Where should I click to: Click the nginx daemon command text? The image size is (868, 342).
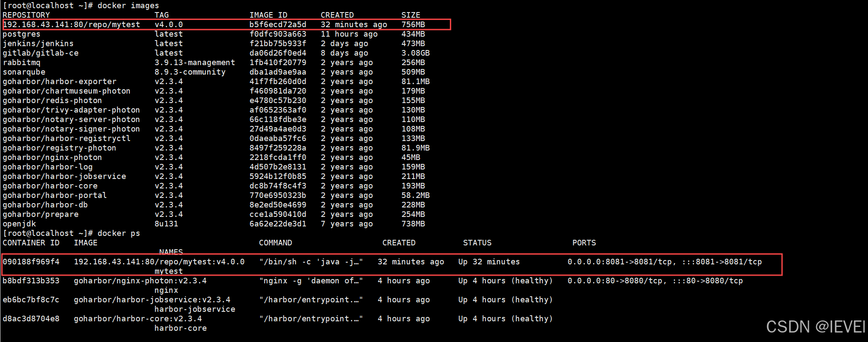point(311,281)
